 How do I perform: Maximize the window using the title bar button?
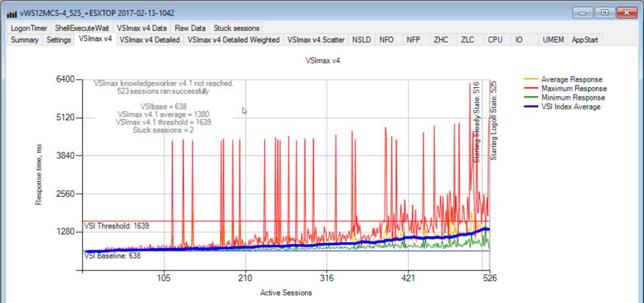click(604, 13)
